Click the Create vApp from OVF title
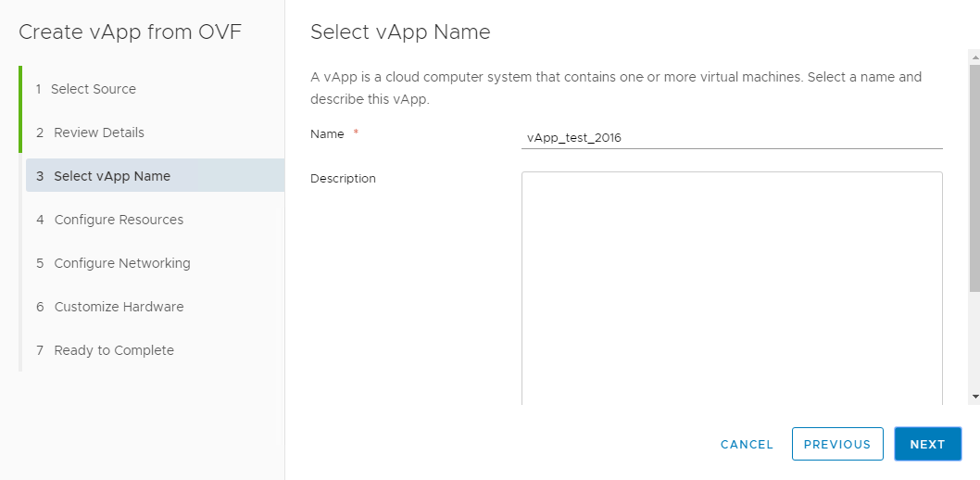 [x=130, y=32]
